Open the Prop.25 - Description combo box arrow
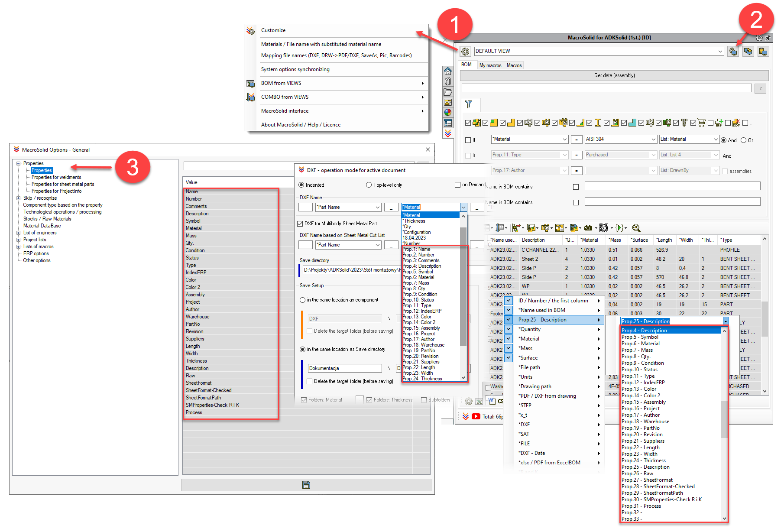The width and height of the screenshot is (784, 532). pos(726,321)
